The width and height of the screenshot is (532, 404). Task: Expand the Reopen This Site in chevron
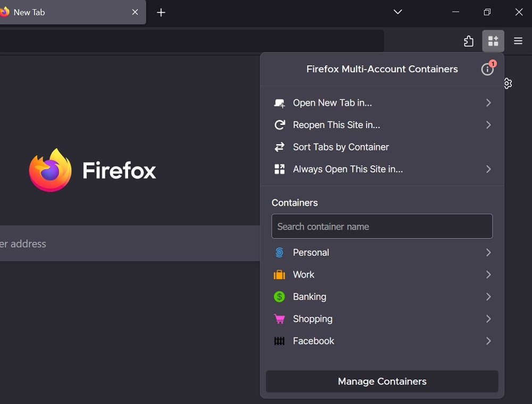[488, 125]
